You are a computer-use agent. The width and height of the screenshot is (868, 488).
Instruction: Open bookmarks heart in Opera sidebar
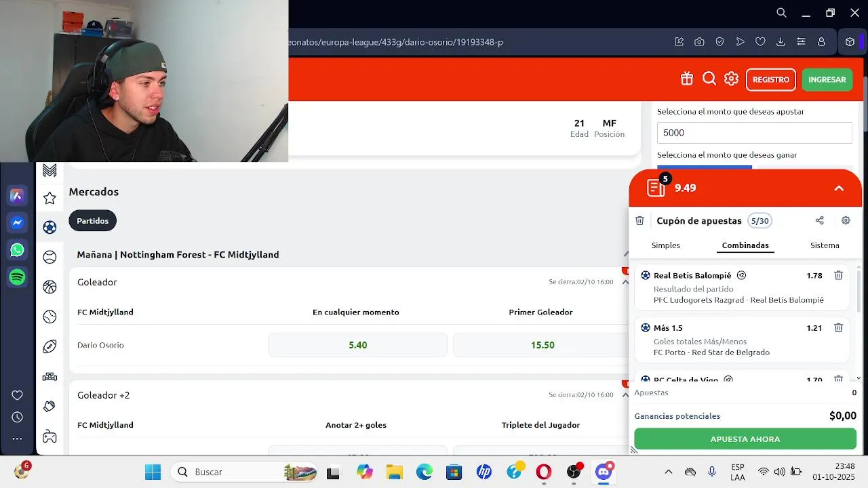pos(18,395)
